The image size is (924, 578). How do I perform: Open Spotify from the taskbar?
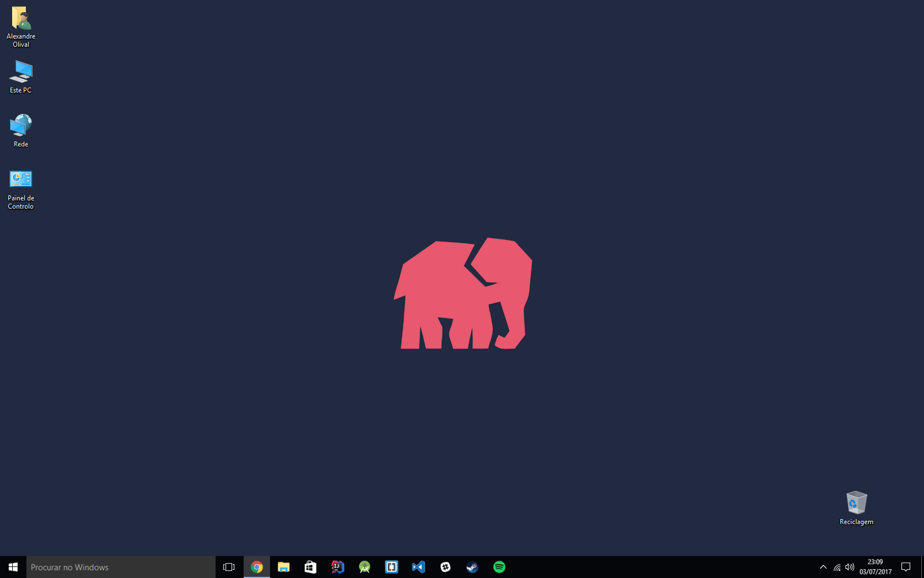click(500, 567)
